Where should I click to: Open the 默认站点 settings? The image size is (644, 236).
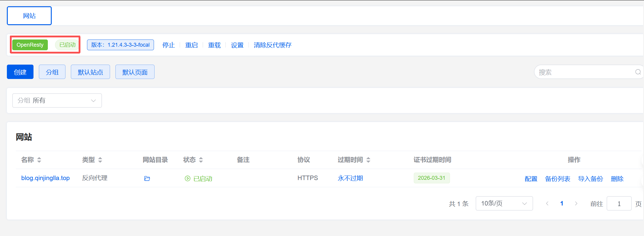tap(90, 72)
